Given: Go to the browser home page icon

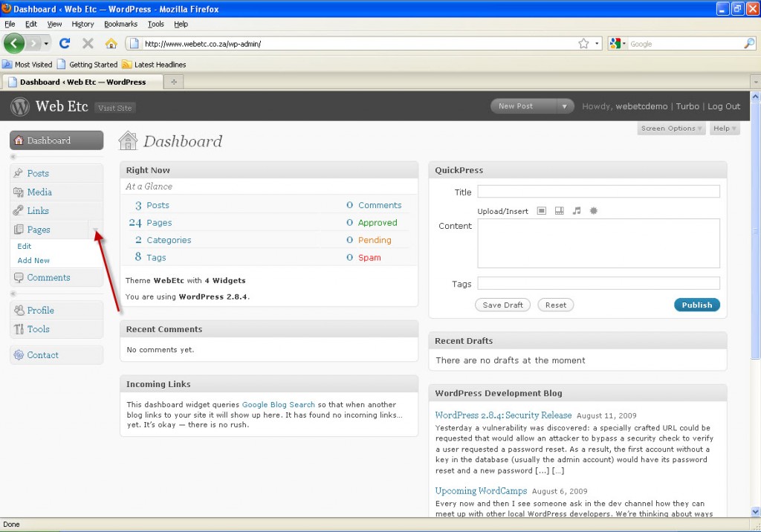Looking at the screenshot, I should coord(111,44).
